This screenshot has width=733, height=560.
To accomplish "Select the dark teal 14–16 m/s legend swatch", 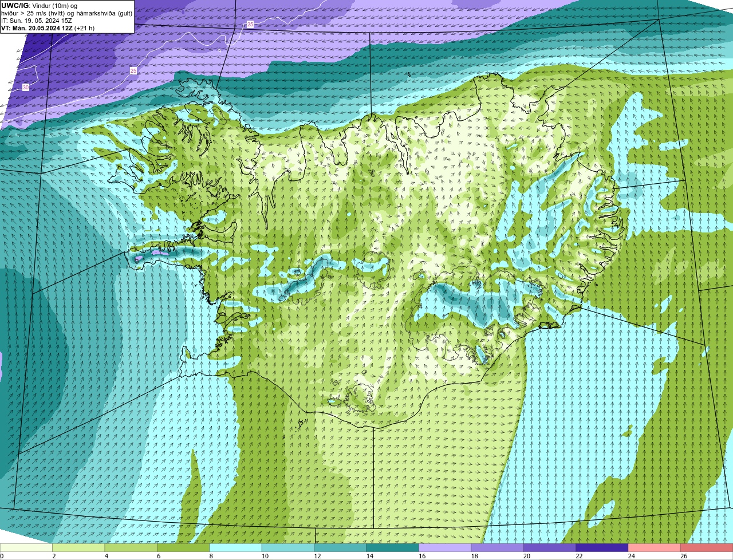I will click(x=393, y=547).
